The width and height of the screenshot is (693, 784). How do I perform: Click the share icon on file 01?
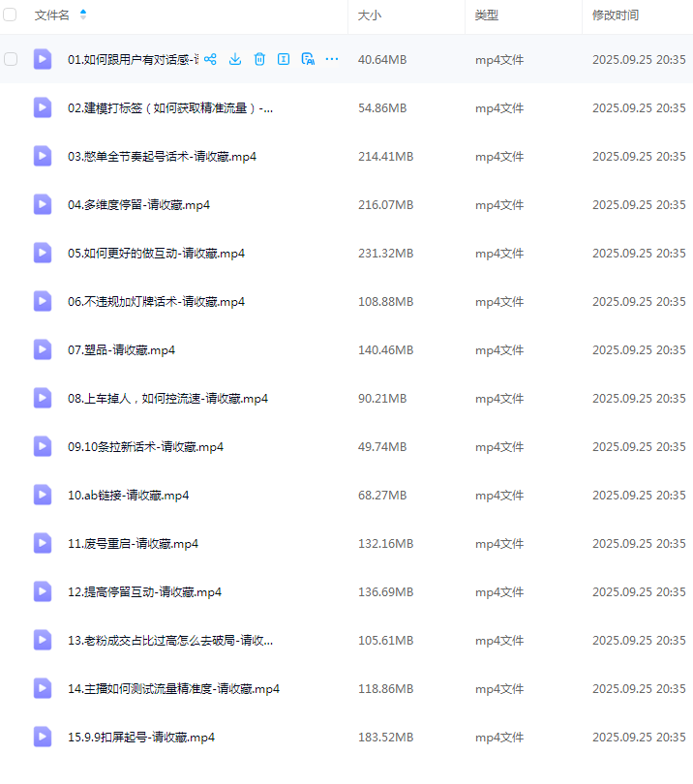point(210,59)
